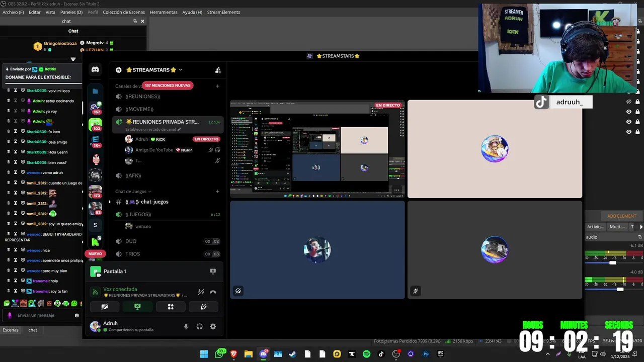Image resolution: width=644 pixels, height=362 pixels.
Task: Select the server icon with 103 badge
Action: pyautogui.click(x=95, y=124)
